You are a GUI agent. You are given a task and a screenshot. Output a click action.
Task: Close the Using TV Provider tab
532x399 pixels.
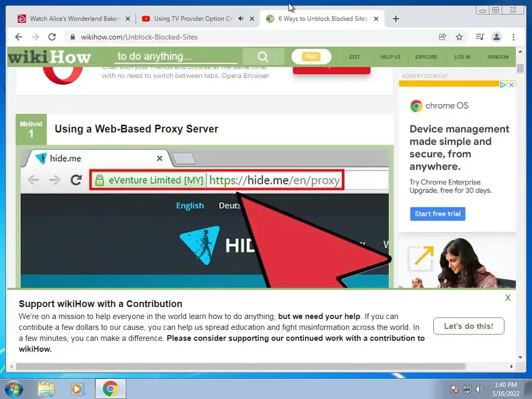click(x=252, y=19)
